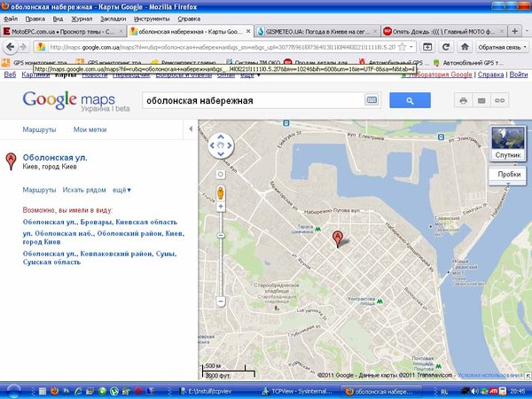Click the browser forward arrow

23,47
